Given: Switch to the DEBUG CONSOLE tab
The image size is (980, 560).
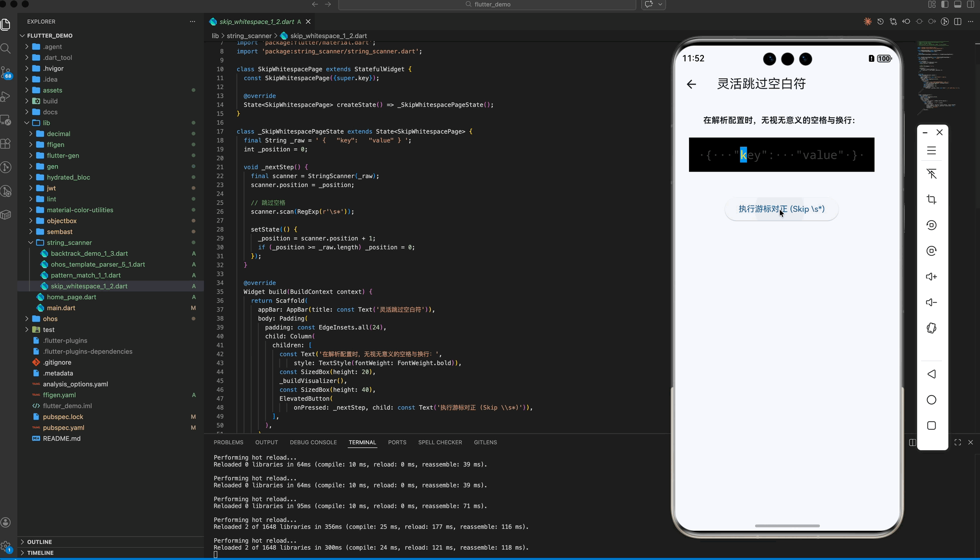Looking at the screenshot, I should [313, 443].
